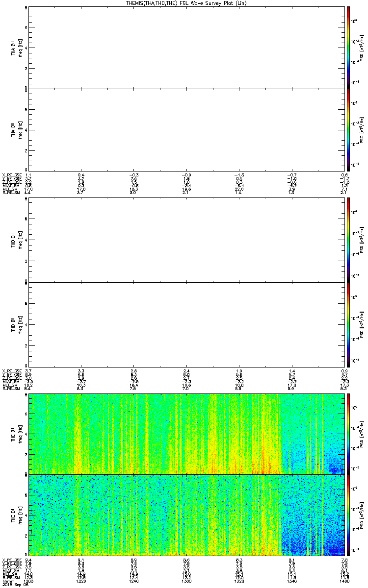This screenshot has width=368, height=588.
Task: Click the PSD color bar beside the THE B-parallel panel
Action: click(x=349, y=514)
